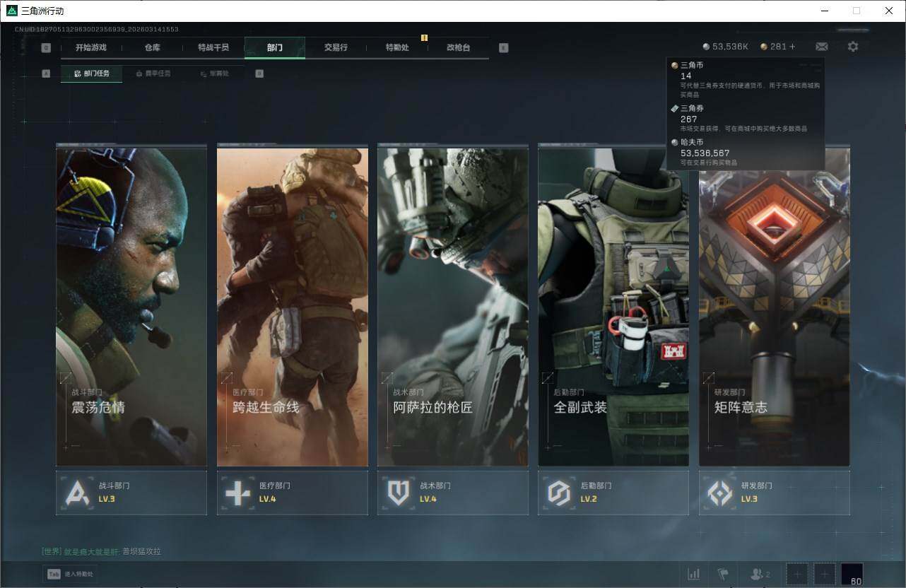Click the bar chart stats icon
906x588 pixels.
point(694,574)
